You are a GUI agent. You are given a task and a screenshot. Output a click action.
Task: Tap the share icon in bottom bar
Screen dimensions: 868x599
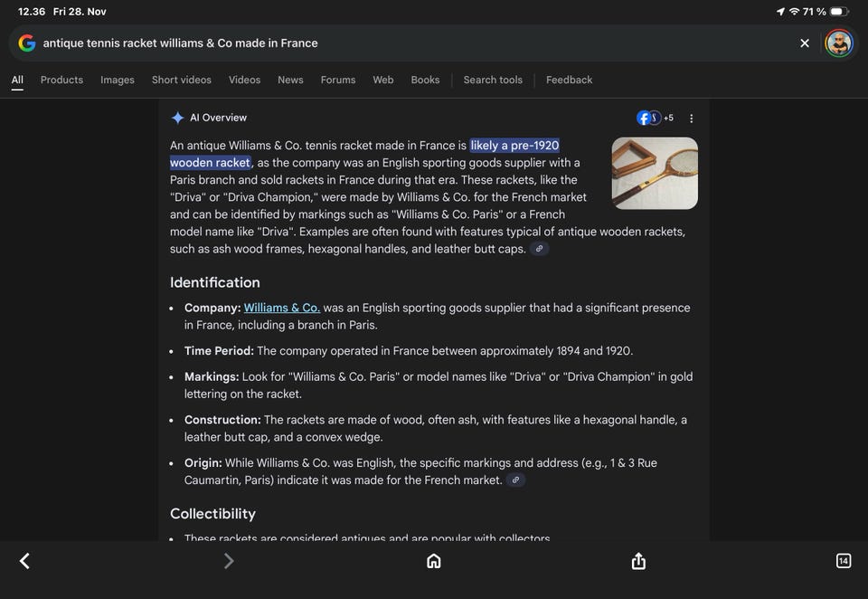pos(638,561)
